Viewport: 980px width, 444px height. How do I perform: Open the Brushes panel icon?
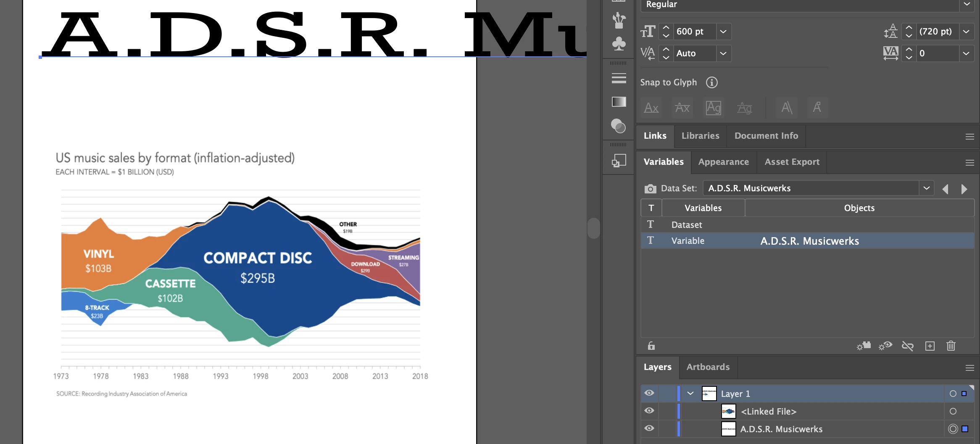click(619, 20)
